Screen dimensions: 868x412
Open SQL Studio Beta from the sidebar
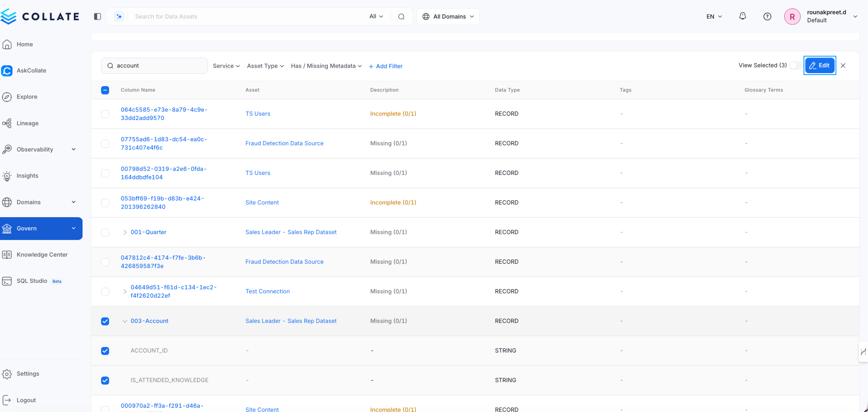tap(32, 281)
